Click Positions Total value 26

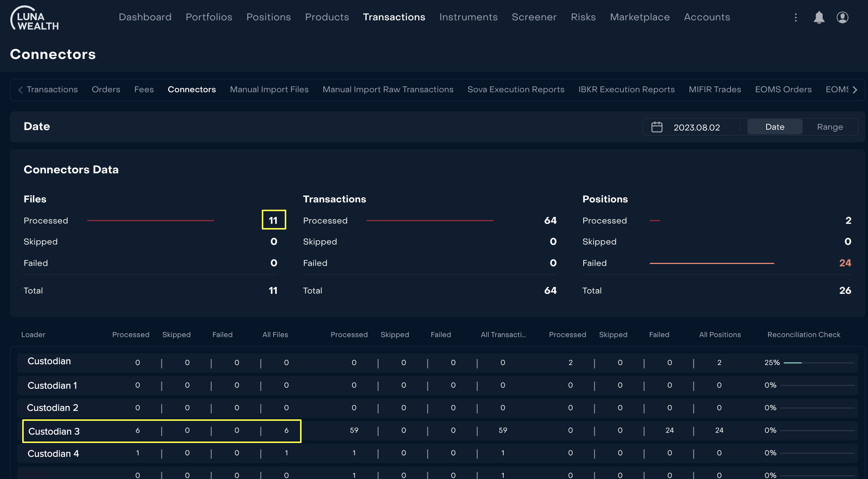845,290
